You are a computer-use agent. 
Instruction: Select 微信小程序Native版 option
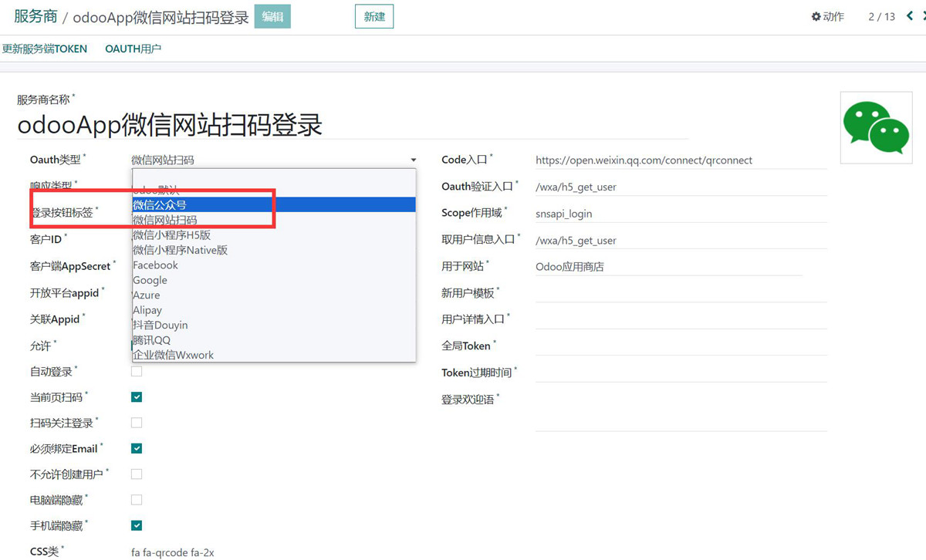coord(274,250)
